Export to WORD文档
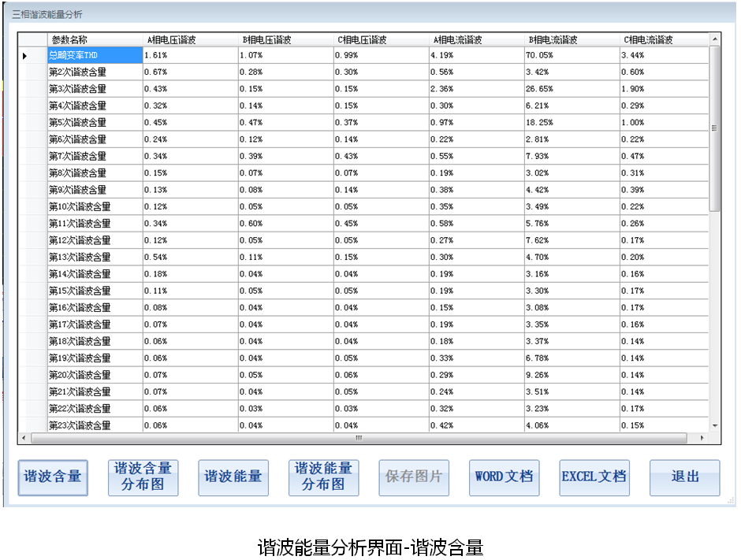The height and width of the screenshot is (560, 741). click(504, 477)
